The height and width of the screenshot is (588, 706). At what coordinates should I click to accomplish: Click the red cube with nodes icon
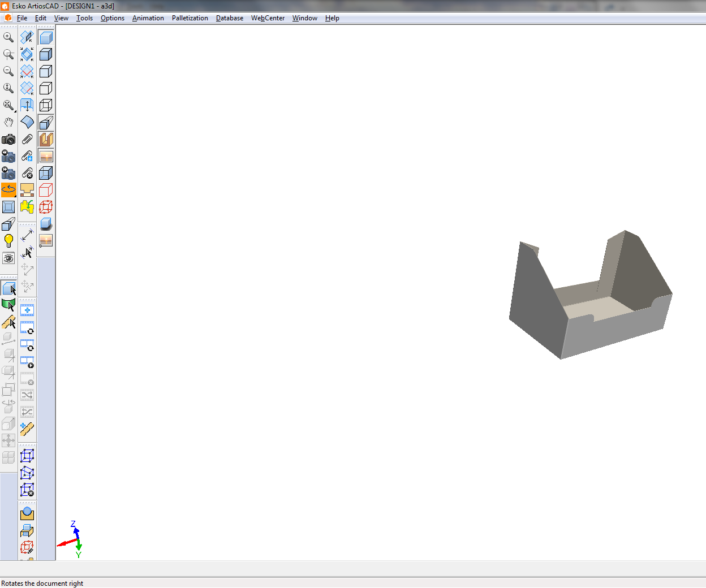(x=46, y=207)
